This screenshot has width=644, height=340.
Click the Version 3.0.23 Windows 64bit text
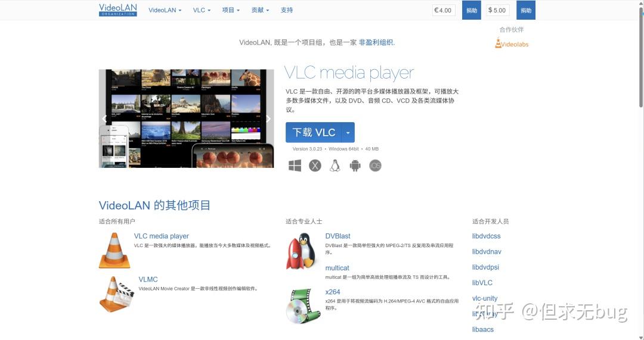[x=336, y=149]
